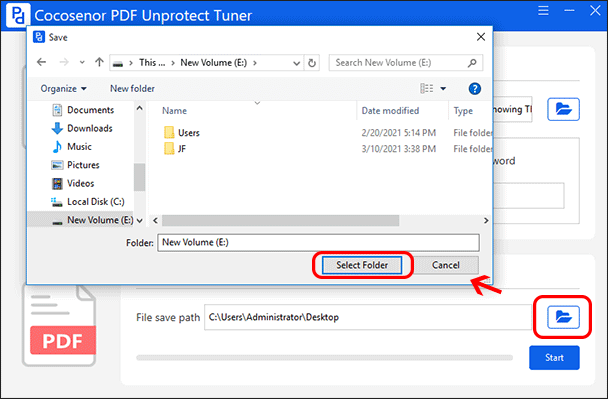The width and height of the screenshot is (608, 399).
Task: Close the Save dialog with X
Action: coord(481,37)
